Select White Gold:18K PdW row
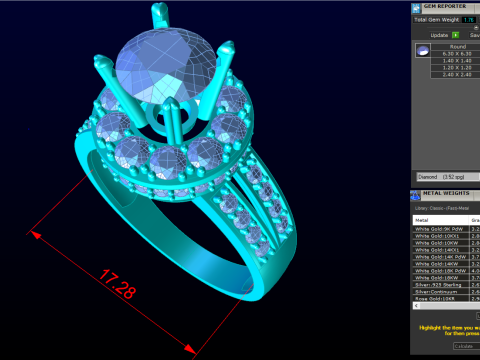This screenshot has height=360, width=480. [x=447, y=271]
